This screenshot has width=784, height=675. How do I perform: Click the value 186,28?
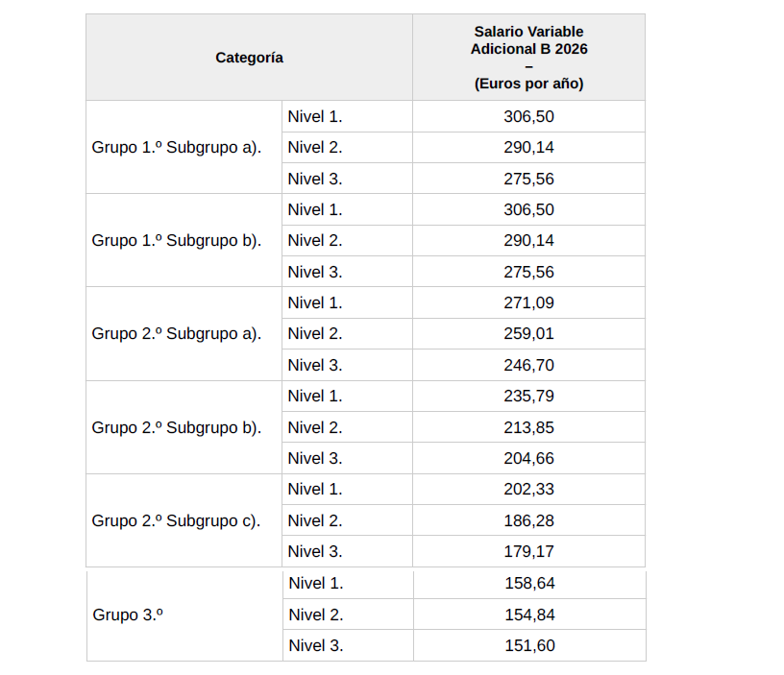(529, 520)
